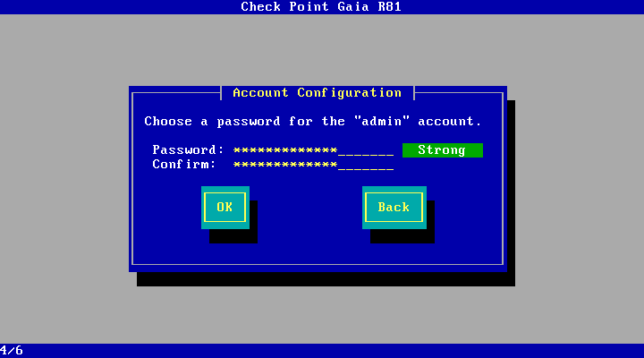Click empty underscores in the Confirm field

366,166
